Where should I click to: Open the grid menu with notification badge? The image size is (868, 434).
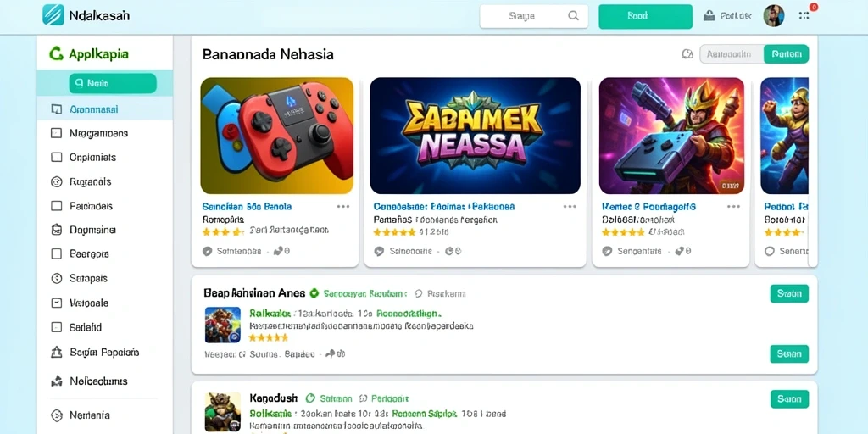click(804, 15)
